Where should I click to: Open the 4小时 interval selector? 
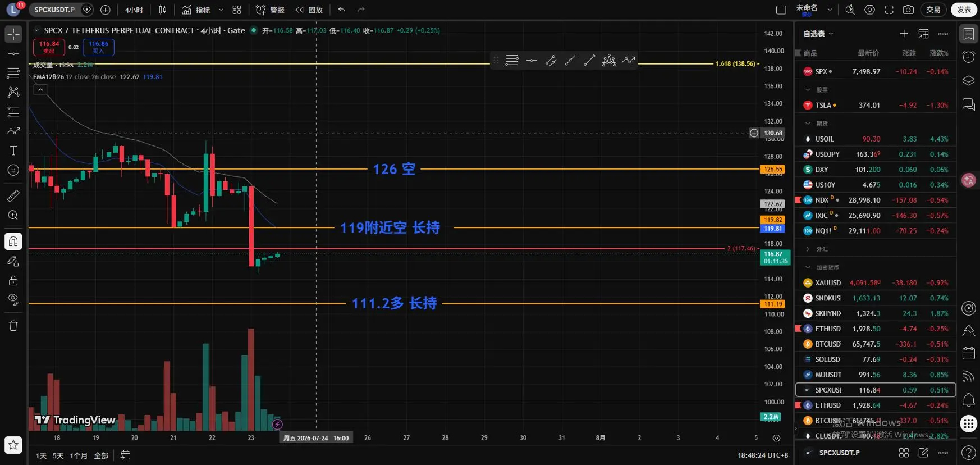pyautogui.click(x=134, y=10)
